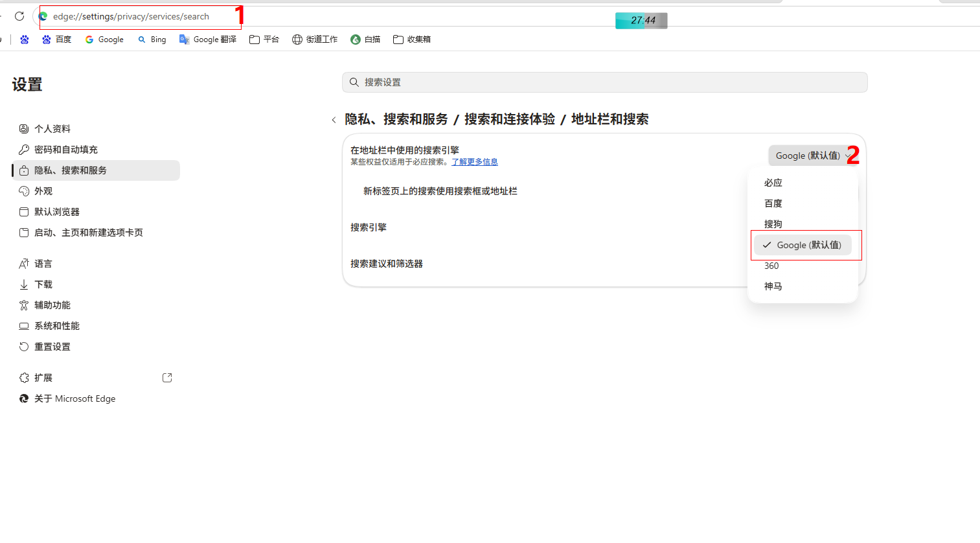Choose 必应 from the search engine list
The image size is (980, 543).
pos(803,183)
